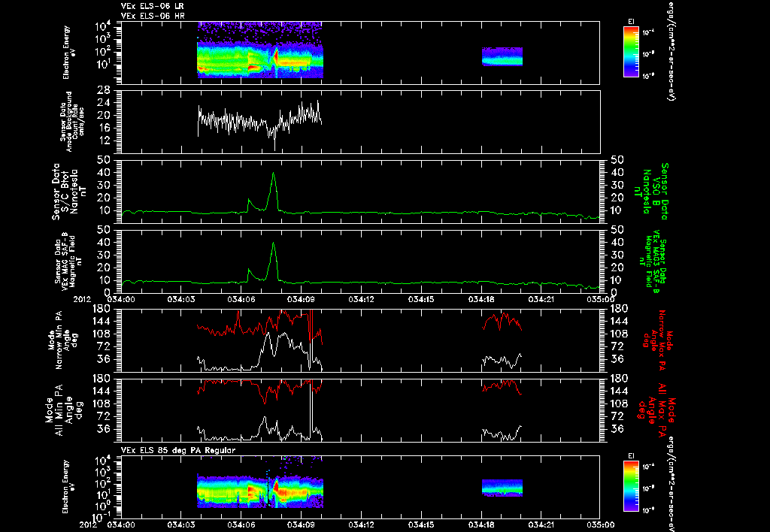Click the red curve segment near 034:18 in the Narrow PA panel
770x532 pixels.
[x=502, y=322]
